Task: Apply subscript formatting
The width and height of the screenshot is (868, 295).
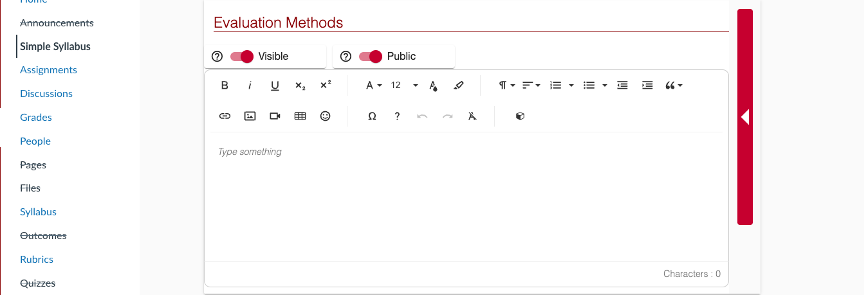Action: [300, 85]
